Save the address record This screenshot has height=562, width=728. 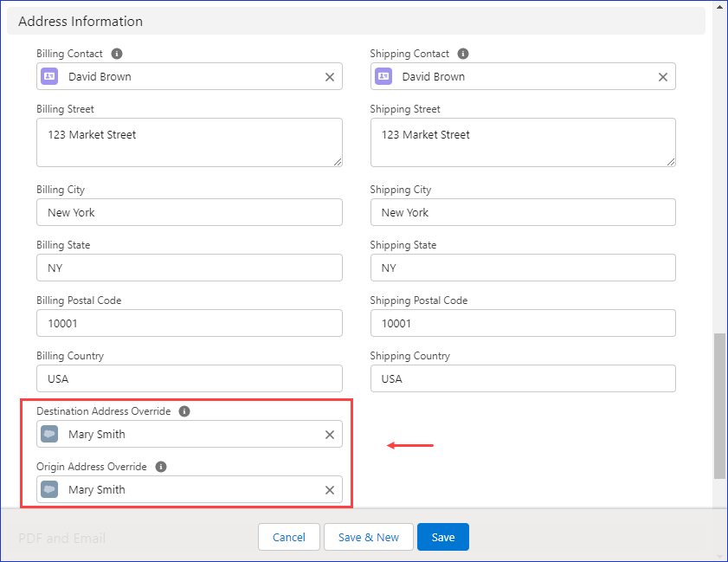coord(443,537)
